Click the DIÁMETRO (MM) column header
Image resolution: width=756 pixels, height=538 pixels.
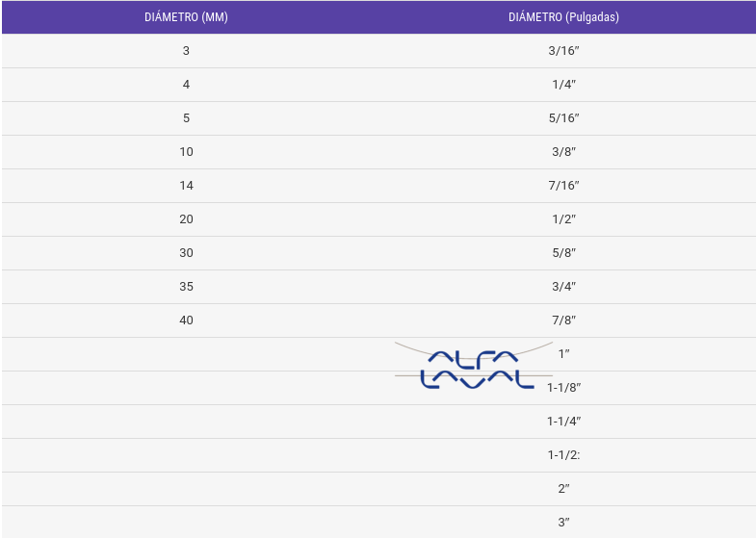tap(186, 17)
